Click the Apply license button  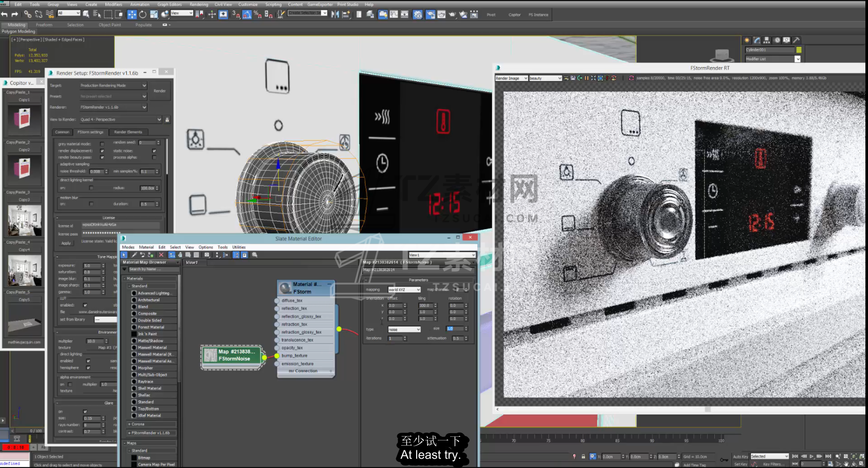(66, 243)
